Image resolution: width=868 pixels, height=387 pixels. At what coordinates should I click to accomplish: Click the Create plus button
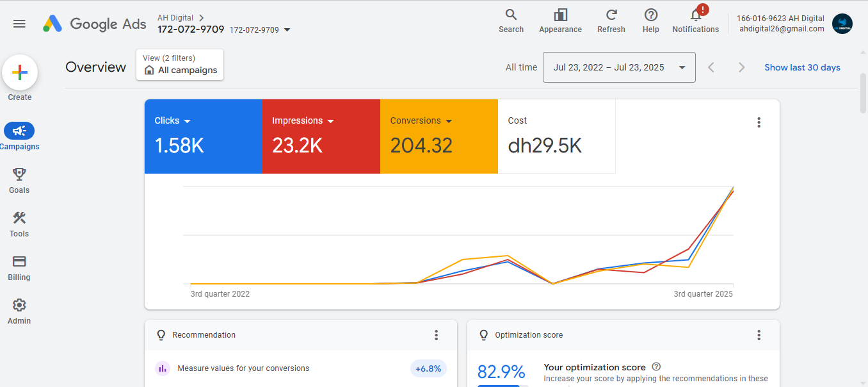point(20,73)
